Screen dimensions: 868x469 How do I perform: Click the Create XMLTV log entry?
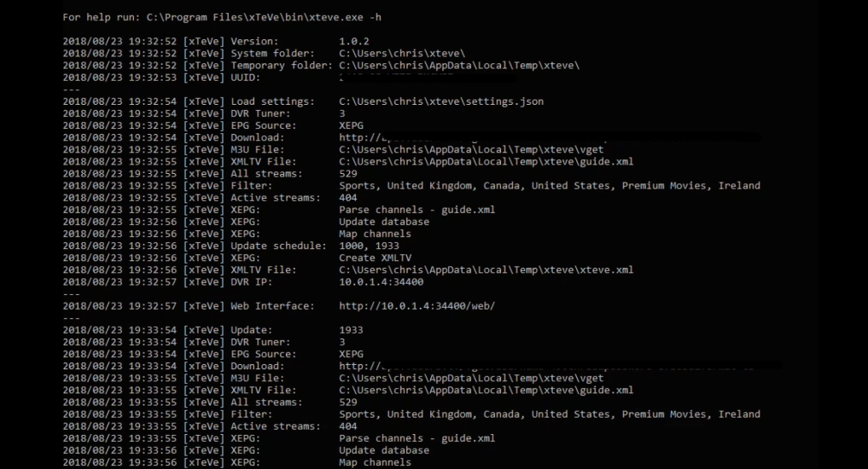(x=375, y=258)
